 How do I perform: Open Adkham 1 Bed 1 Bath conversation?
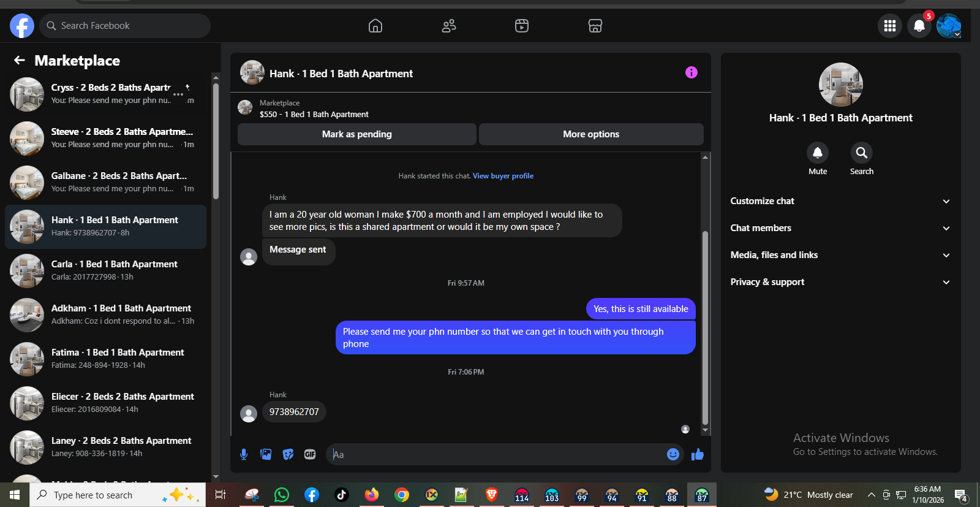(105, 315)
